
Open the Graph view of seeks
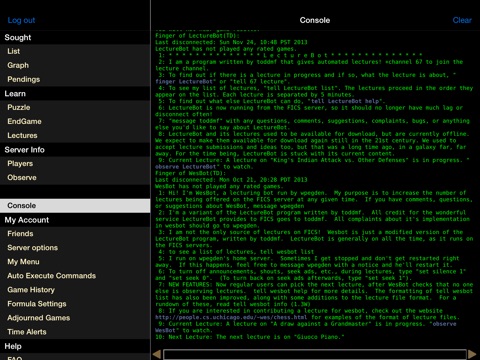point(75,65)
